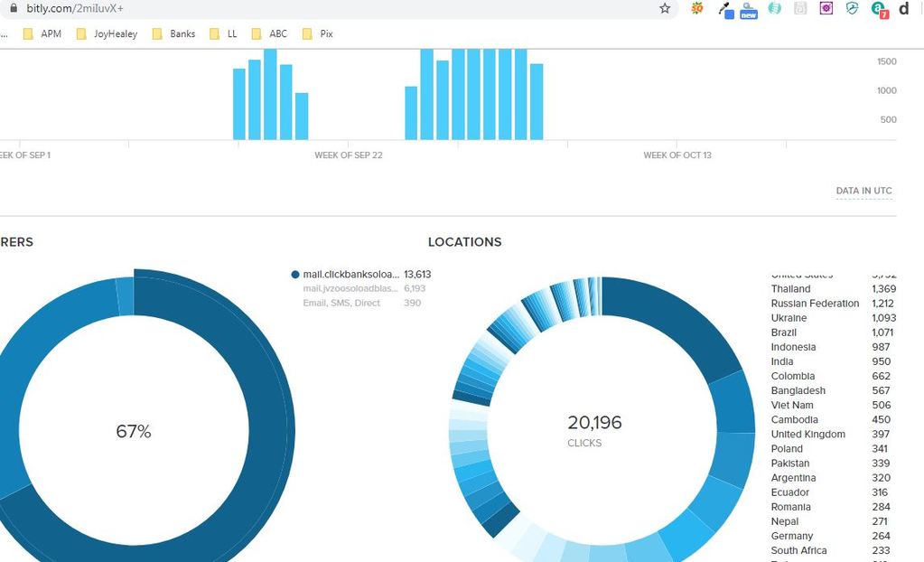Click the WEEK OF SEP 22 axis label
924x562 pixels.
coord(349,155)
